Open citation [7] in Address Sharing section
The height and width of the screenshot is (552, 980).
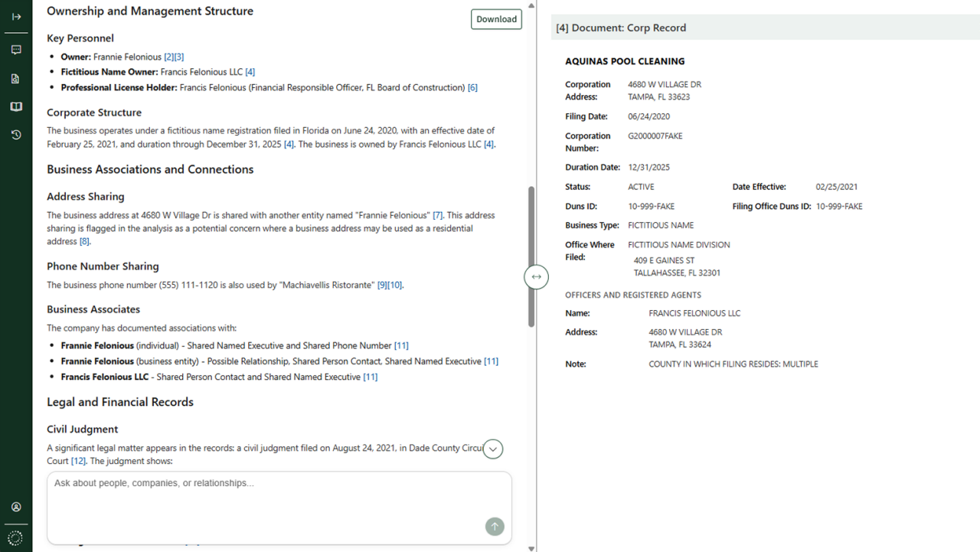438,216
